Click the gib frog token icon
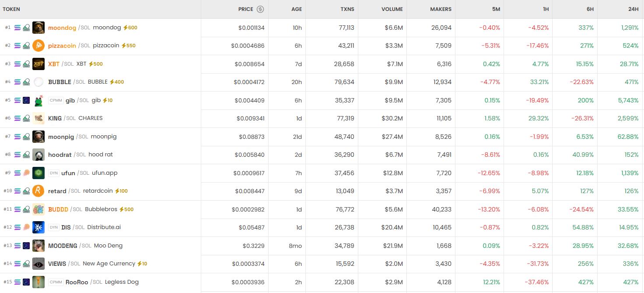The width and height of the screenshot is (644, 293). pos(38,100)
